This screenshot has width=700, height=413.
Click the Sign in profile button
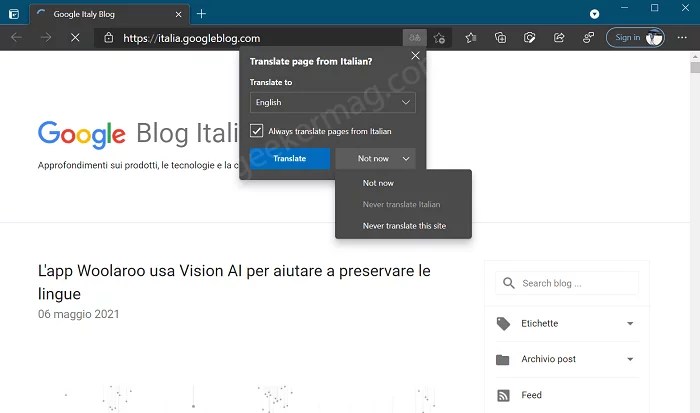click(x=635, y=38)
